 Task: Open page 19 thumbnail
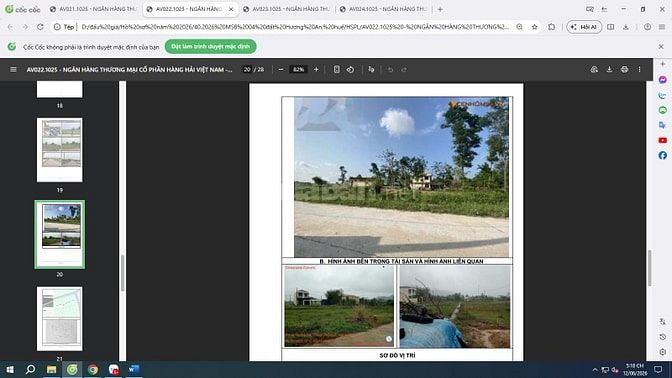click(60, 150)
